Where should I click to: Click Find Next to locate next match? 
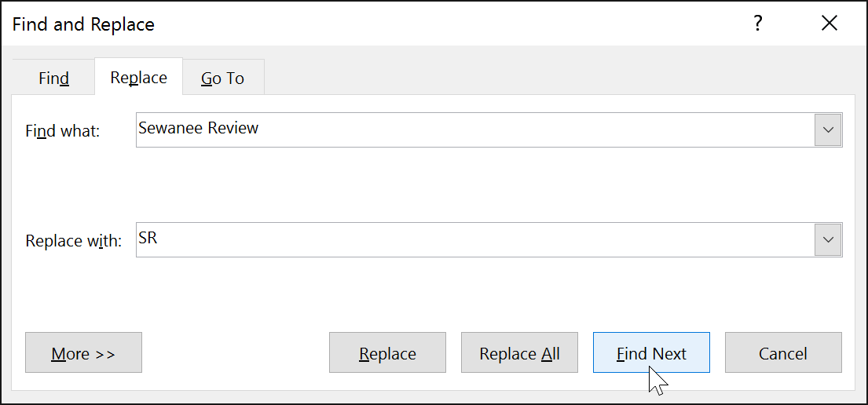coord(651,353)
